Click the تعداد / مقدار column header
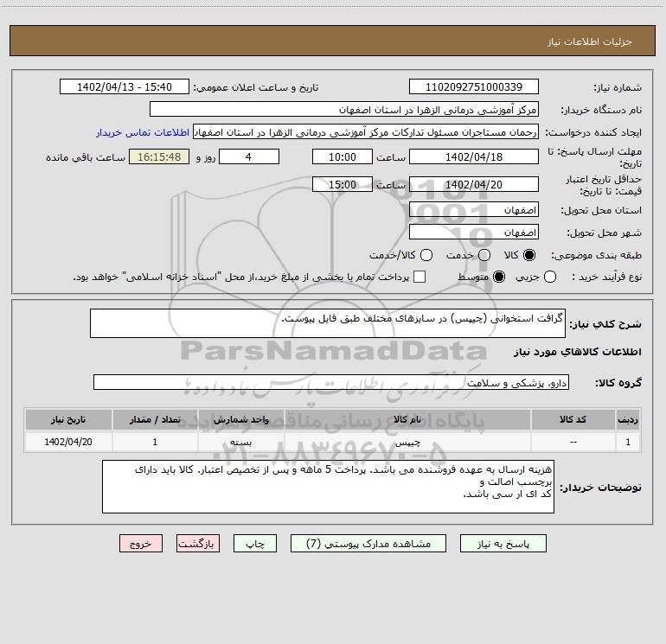The width and height of the screenshot is (666, 644). coord(155,420)
